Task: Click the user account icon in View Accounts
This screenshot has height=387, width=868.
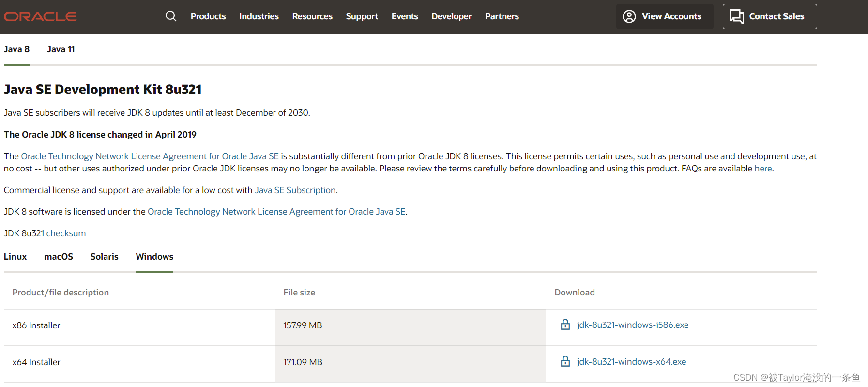Action: pyautogui.click(x=629, y=16)
